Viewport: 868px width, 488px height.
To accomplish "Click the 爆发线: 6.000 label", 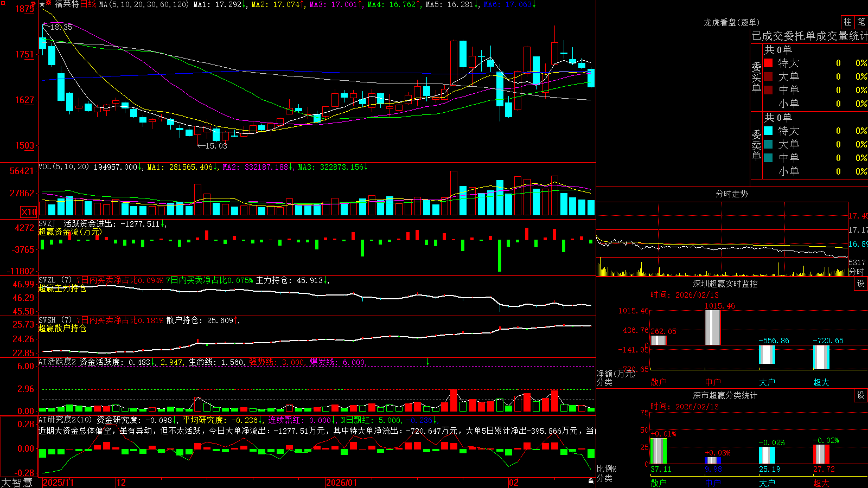I will [x=338, y=362].
